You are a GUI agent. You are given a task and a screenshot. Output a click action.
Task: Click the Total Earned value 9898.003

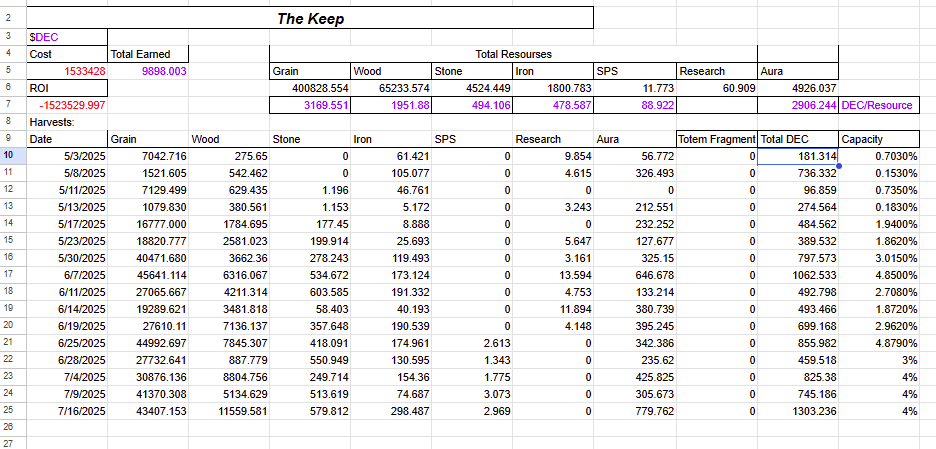tap(147, 71)
